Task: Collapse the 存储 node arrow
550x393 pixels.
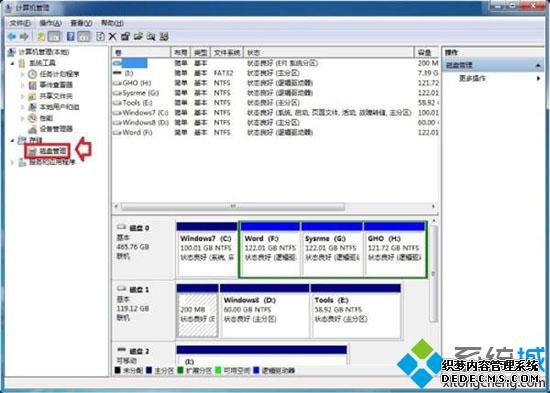Action: click(x=13, y=140)
